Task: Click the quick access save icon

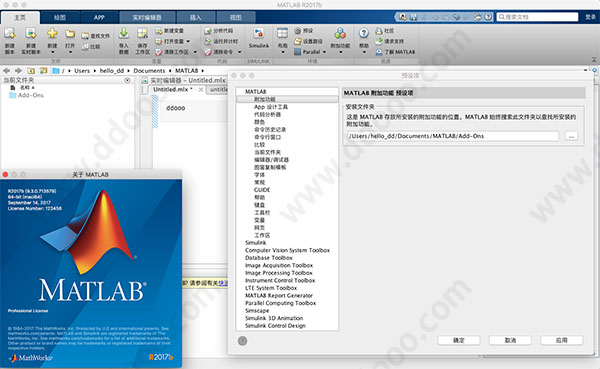Action: point(413,17)
